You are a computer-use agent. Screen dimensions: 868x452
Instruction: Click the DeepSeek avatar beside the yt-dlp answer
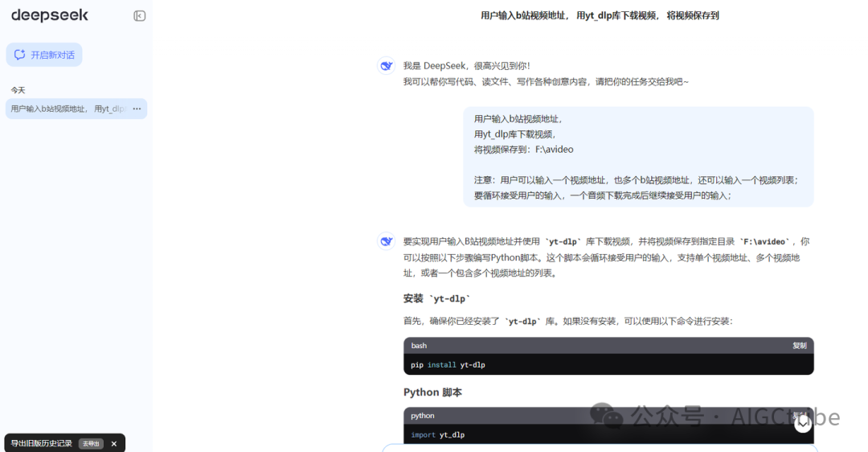(387, 241)
